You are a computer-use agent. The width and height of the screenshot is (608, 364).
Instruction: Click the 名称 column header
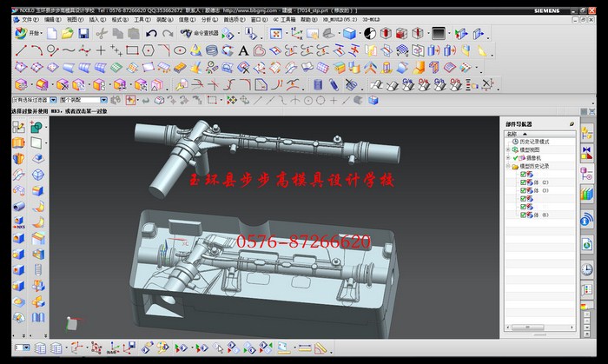[512, 134]
